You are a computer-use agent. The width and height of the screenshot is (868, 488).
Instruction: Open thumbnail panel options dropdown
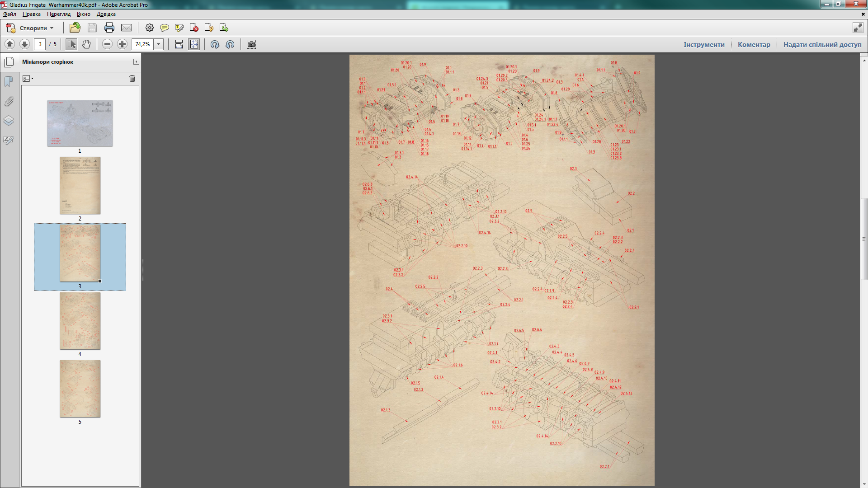click(28, 79)
